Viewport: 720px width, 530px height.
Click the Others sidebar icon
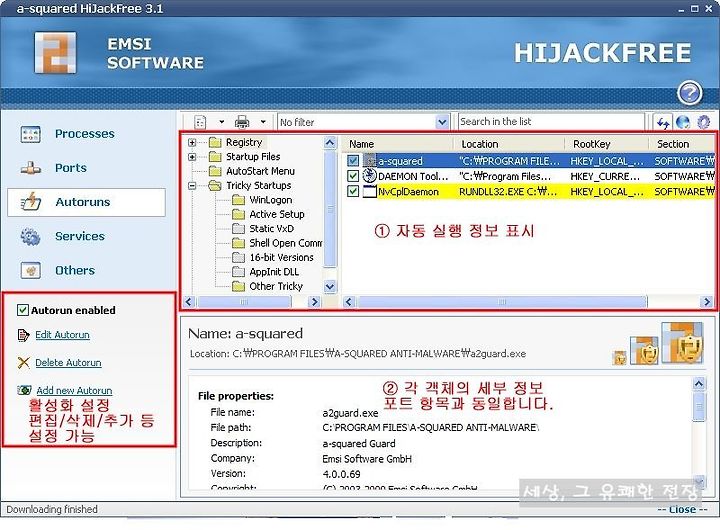(30, 270)
